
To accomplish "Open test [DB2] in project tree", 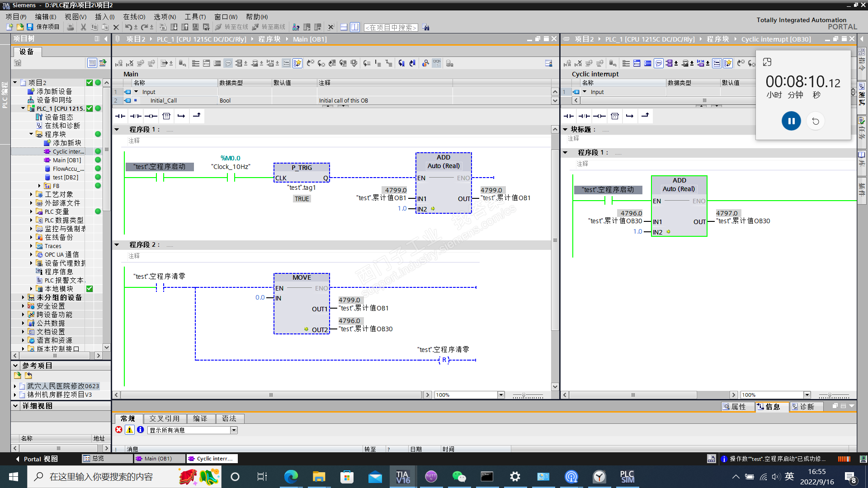I will [65, 177].
